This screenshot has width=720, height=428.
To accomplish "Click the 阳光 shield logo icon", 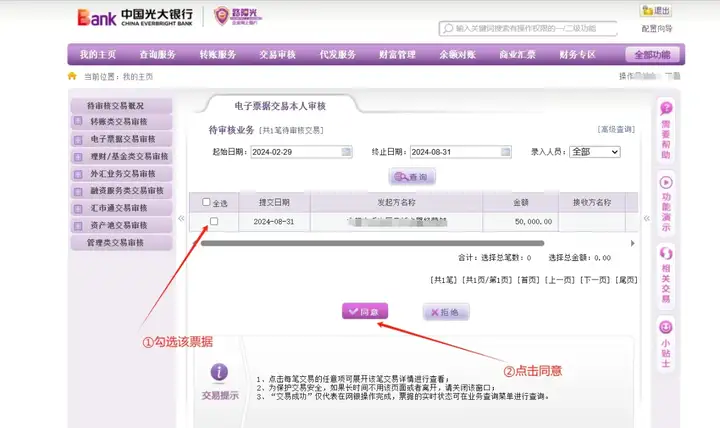I will (221, 16).
